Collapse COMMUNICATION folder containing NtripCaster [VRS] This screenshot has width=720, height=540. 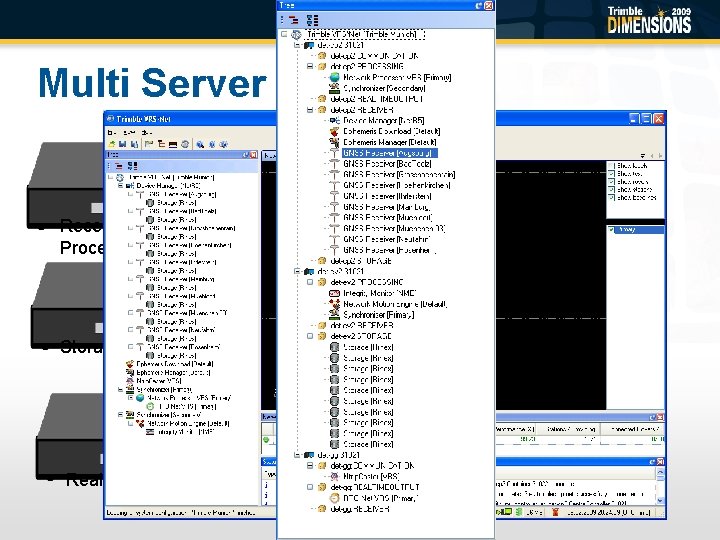pyautogui.click(x=310, y=466)
